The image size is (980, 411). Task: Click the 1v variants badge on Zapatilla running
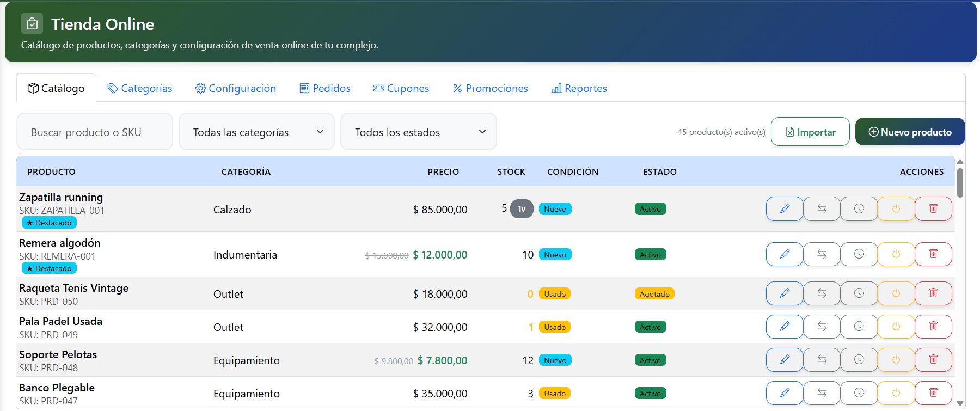[x=522, y=209]
